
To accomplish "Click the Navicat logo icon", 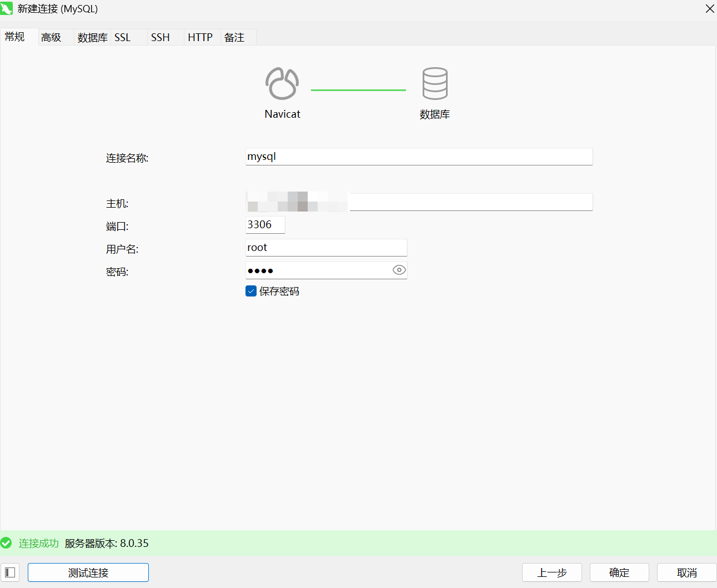I will click(282, 83).
